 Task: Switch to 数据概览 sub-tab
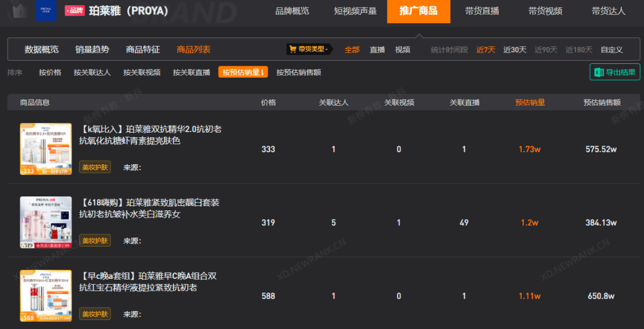click(42, 50)
